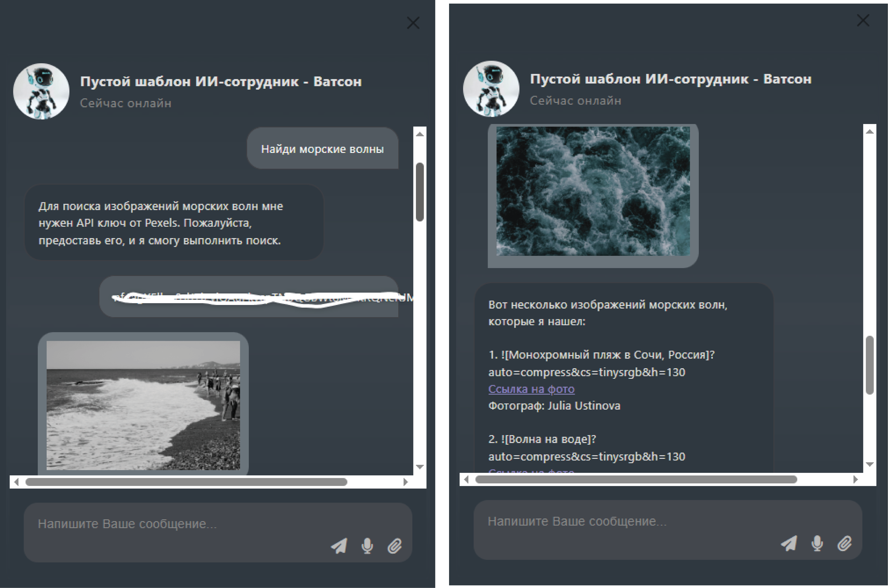
Task: Click 'Сейчас онлайн' status in right chat
Action: [x=575, y=101]
